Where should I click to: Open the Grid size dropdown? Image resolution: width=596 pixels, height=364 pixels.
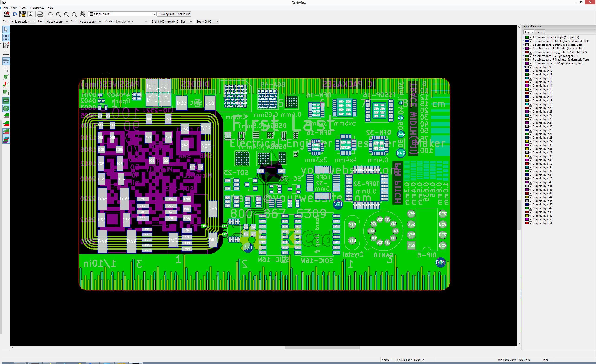pyautogui.click(x=172, y=22)
